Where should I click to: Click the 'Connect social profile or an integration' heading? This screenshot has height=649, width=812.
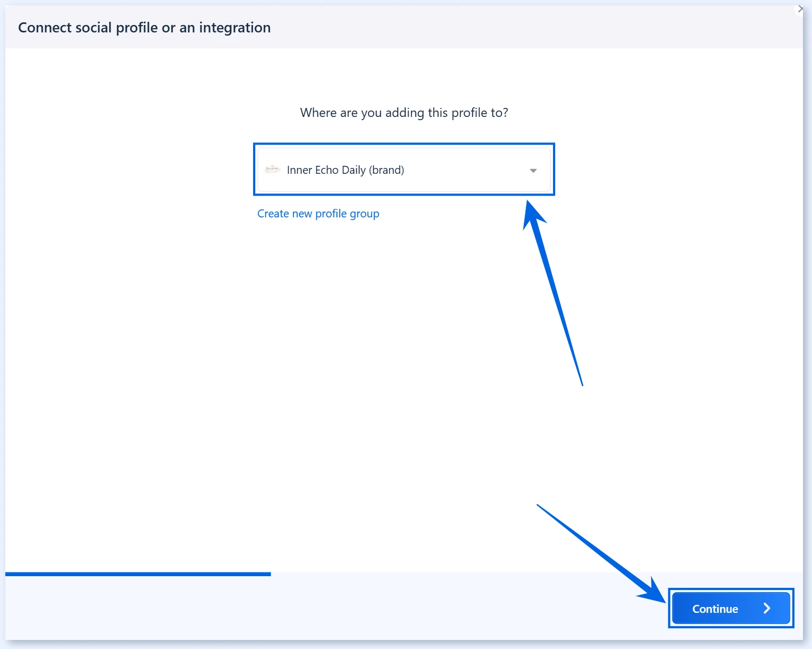coord(144,28)
